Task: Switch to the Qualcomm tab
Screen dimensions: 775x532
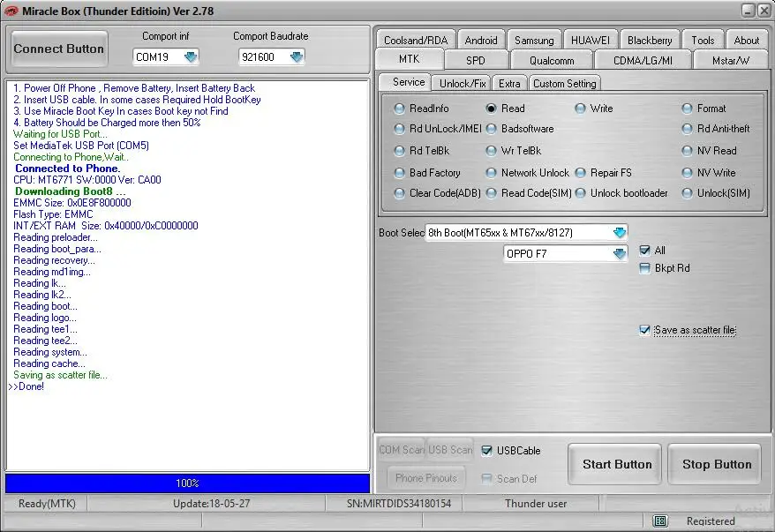Action: pos(552,60)
